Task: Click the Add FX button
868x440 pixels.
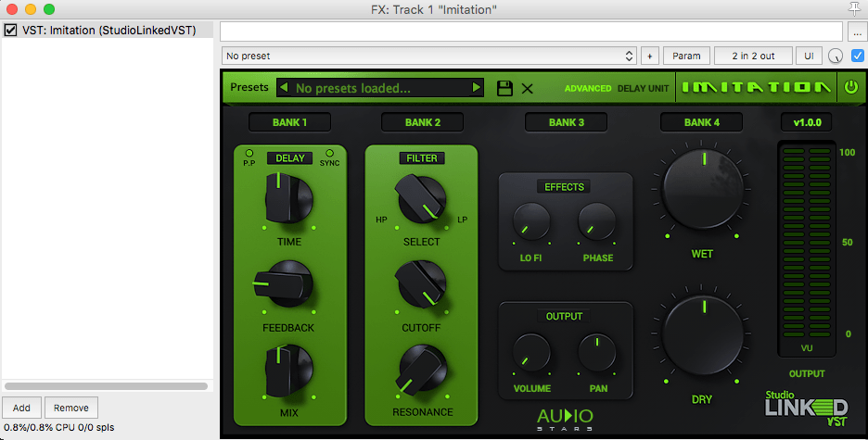Action: (21, 408)
